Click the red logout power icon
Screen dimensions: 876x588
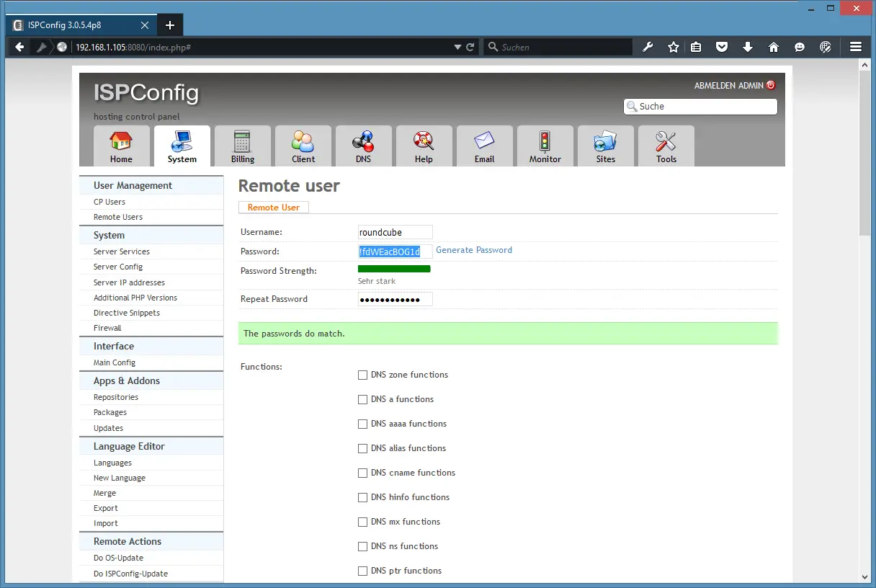point(771,85)
